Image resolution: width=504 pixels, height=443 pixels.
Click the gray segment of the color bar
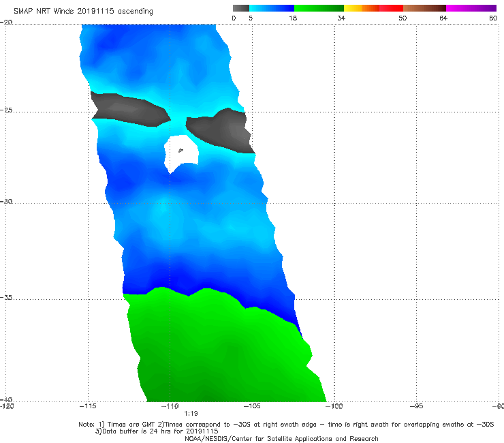pos(241,8)
